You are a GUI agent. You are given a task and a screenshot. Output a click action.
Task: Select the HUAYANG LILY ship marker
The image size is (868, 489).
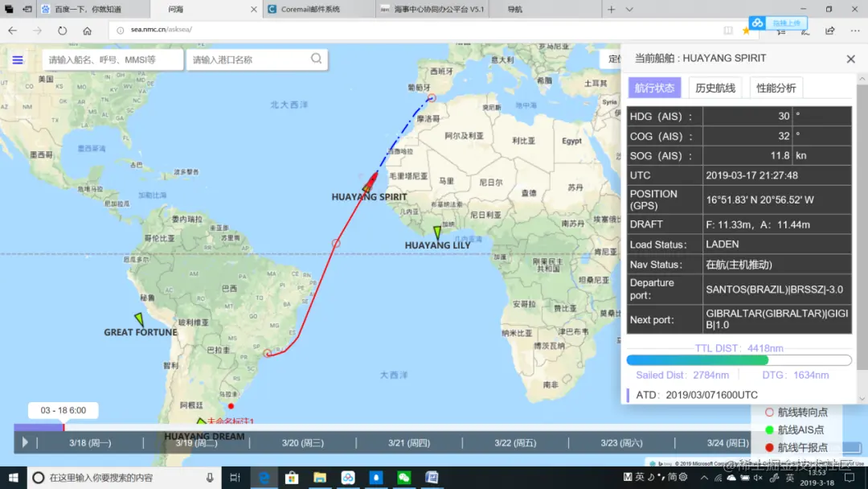click(437, 232)
